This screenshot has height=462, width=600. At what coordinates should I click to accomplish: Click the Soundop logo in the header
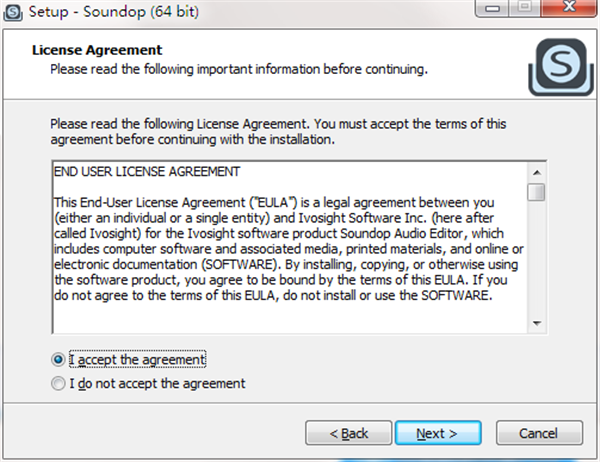[549, 68]
